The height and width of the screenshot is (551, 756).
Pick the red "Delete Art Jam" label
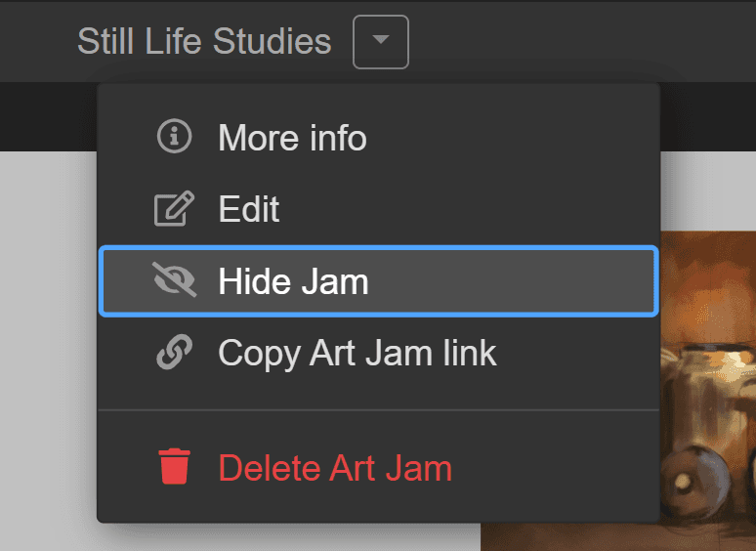(335, 467)
